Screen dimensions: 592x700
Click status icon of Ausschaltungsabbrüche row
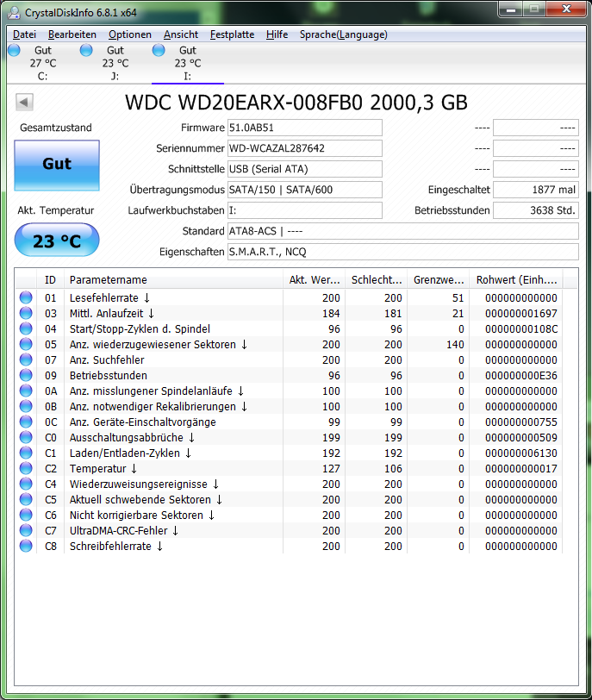pyautogui.click(x=26, y=437)
